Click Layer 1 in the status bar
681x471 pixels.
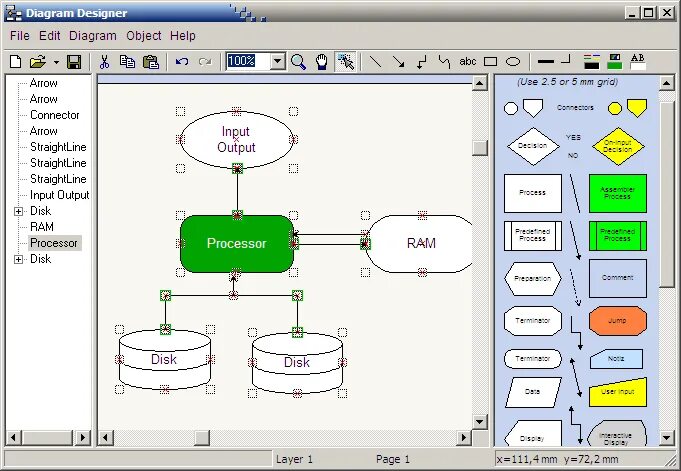(294, 459)
